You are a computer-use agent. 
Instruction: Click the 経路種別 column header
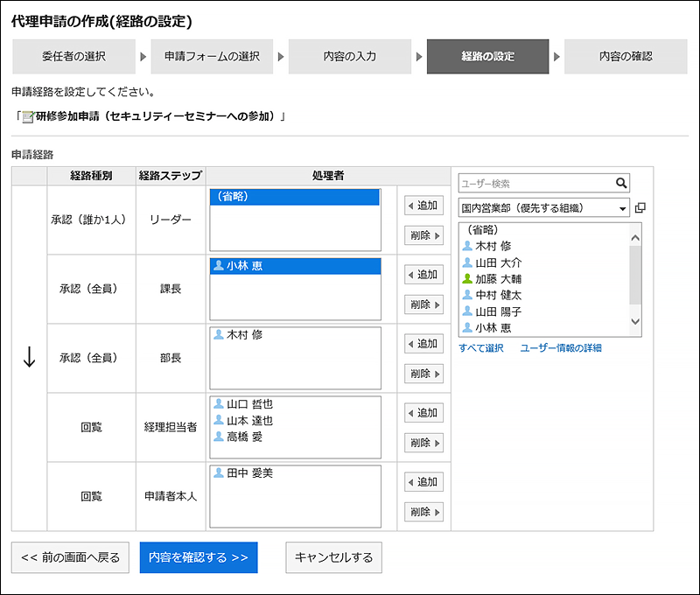(x=91, y=176)
